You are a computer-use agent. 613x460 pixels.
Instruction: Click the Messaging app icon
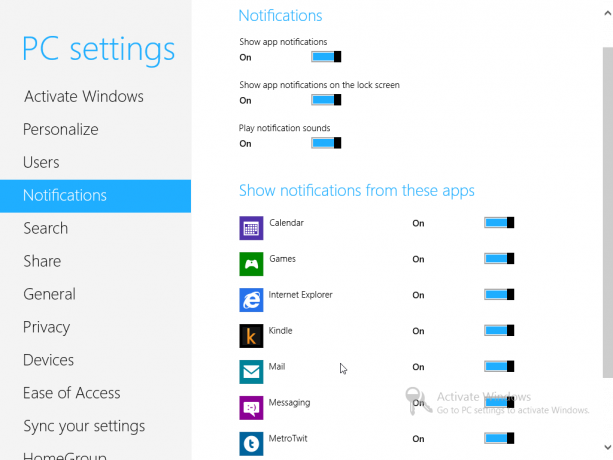pyautogui.click(x=251, y=408)
